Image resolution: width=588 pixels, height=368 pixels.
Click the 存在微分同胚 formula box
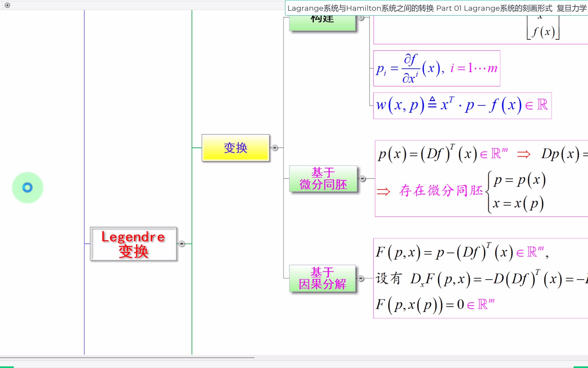click(481, 178)
